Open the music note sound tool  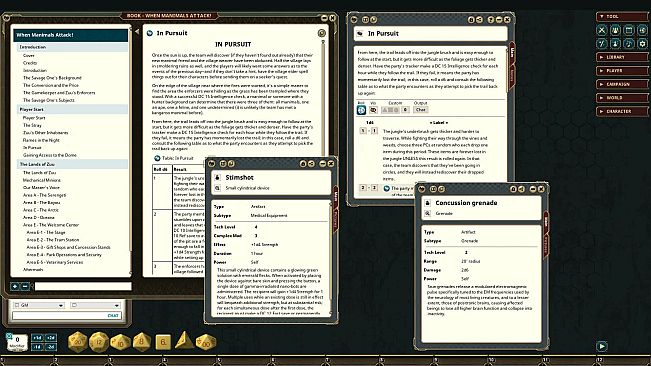pyautogui.click(x=629, y=43)
